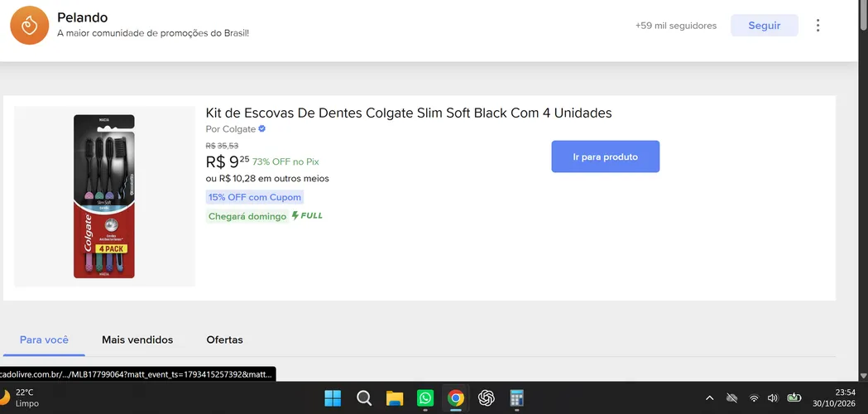Image resolution: width=868 pixels, height=414 pixels.
Task: Open Calculator from taskbar
Action: pos(516,398)
